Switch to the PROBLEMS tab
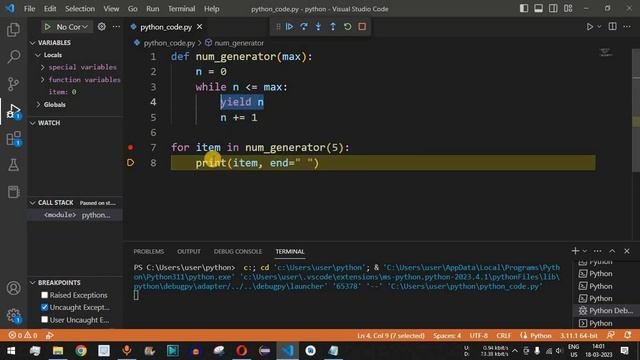This screenshot has width=640, height=360. click(x=149, y=251)
